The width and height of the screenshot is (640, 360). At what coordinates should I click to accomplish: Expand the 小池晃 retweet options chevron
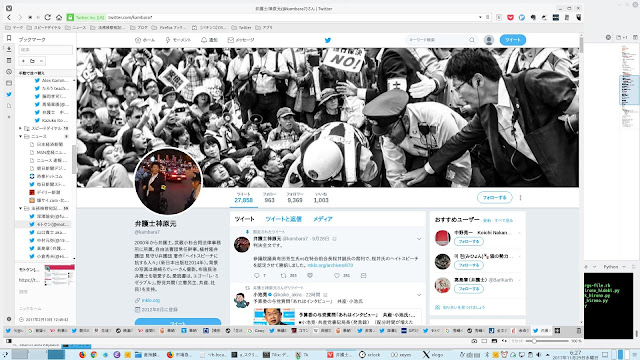[419, 295]
